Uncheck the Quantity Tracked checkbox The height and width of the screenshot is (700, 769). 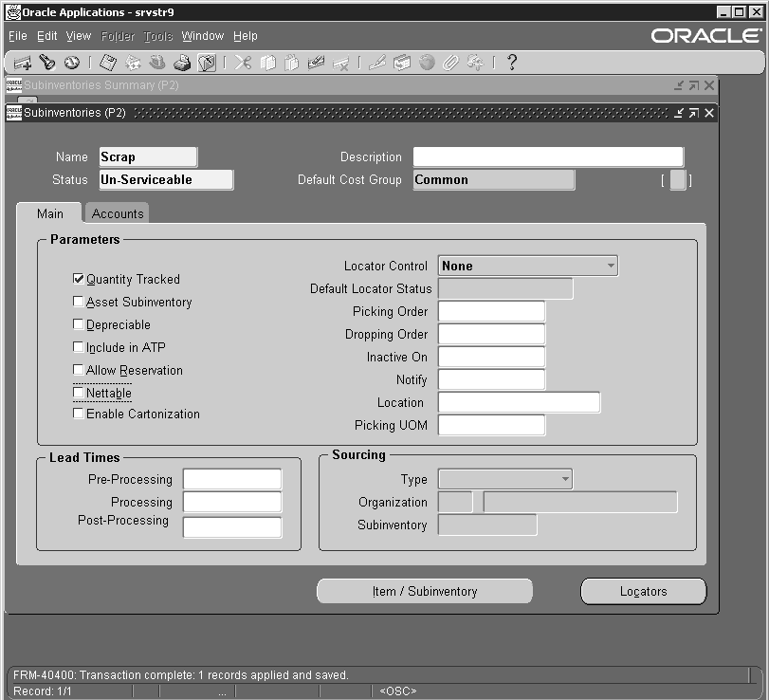(x=78, y=279)
